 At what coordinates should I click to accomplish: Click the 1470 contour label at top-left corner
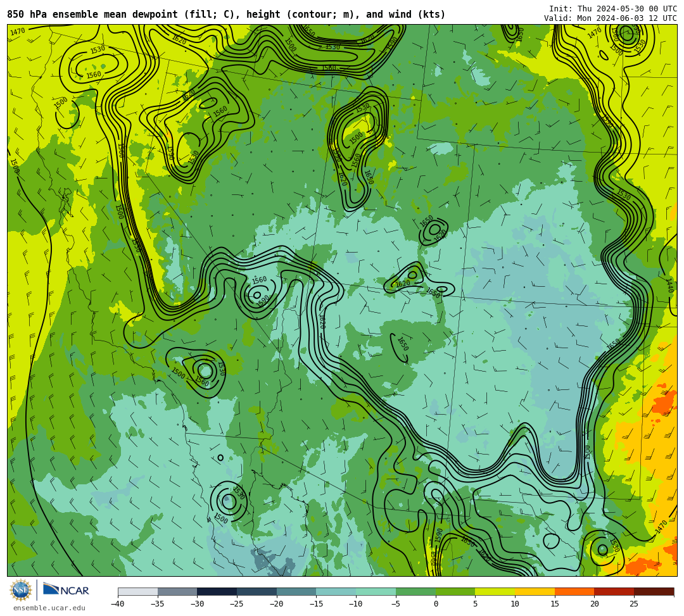pyautogui.click(x=18, y=32)
